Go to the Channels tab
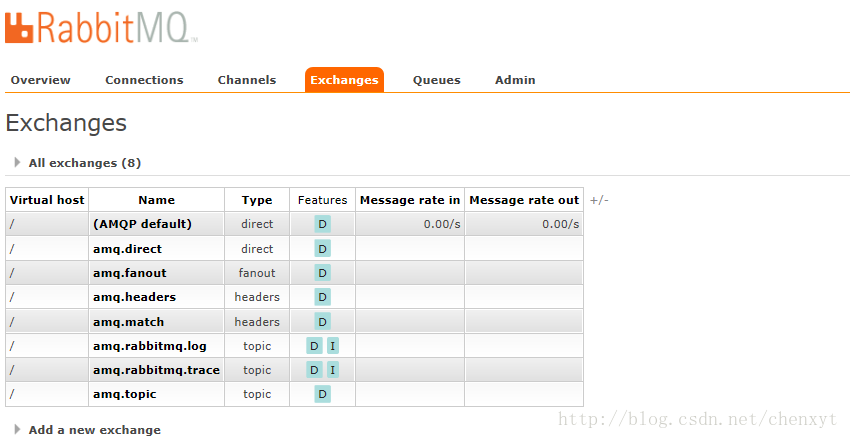The height and width of the screenshot is (439, 850). 247,80
